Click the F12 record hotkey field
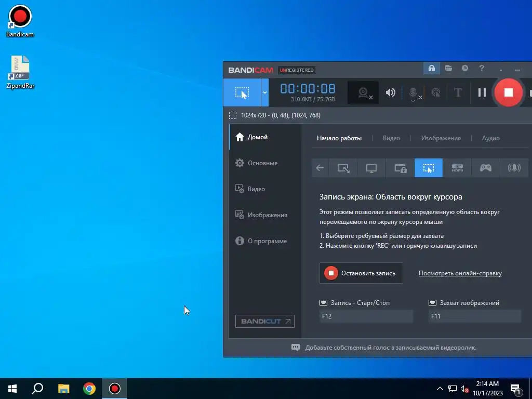Viewport: 532px width, 399px height. pos(366,316)
